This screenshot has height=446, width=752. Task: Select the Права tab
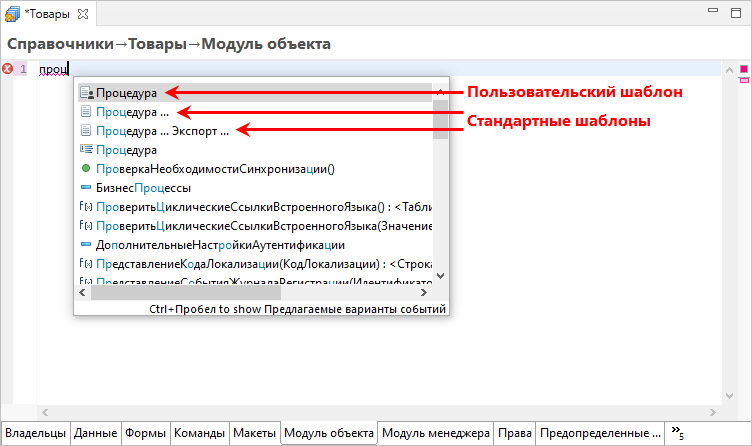[x=514, y=433]
